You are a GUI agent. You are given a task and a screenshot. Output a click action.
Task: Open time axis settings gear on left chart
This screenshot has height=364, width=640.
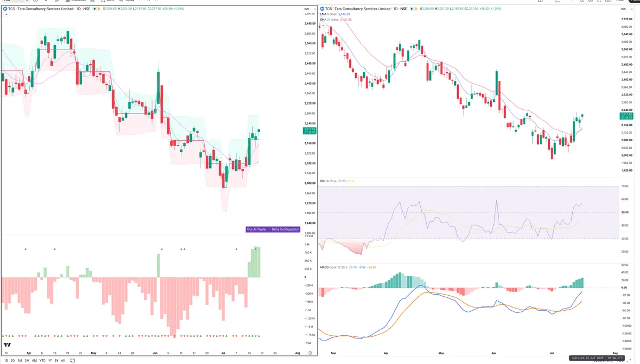click(x=310, y=353)
